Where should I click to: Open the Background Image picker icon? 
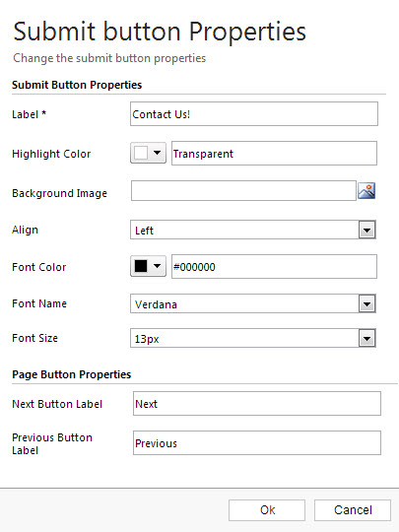pyautogui.click(x=366, y=191)
